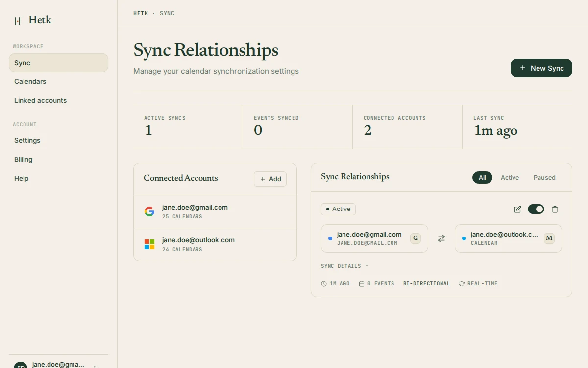Click the Active status badge on the sync card
Image resolution: width=588 pixels, height=368 pixels.
click(x=338, y=209)
